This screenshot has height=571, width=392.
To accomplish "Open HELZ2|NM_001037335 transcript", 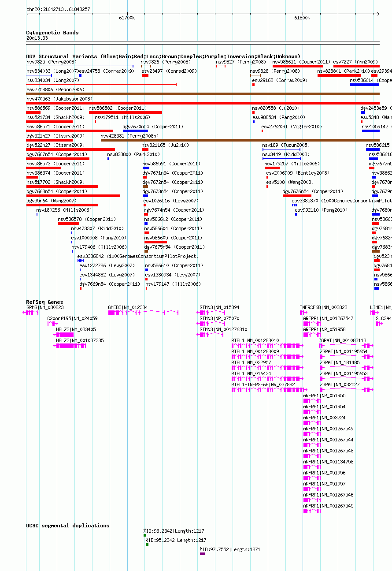I will [69, 346].
